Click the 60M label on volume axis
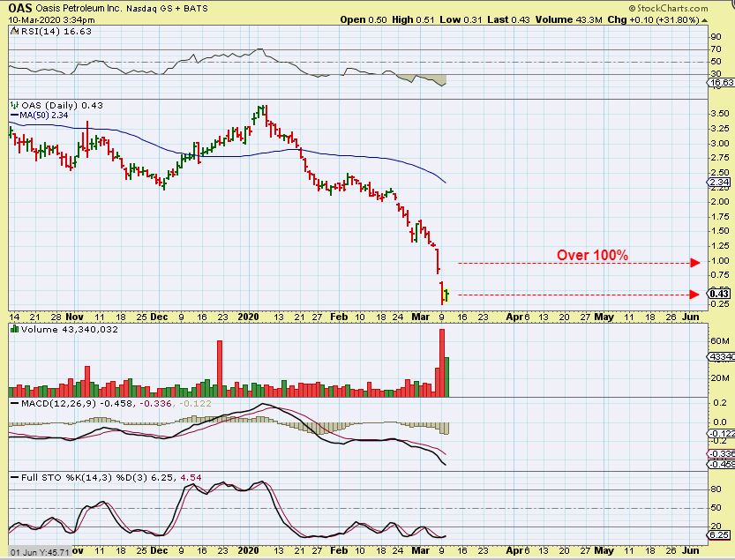This screenshot has width=735, height=560. (719, 341)
